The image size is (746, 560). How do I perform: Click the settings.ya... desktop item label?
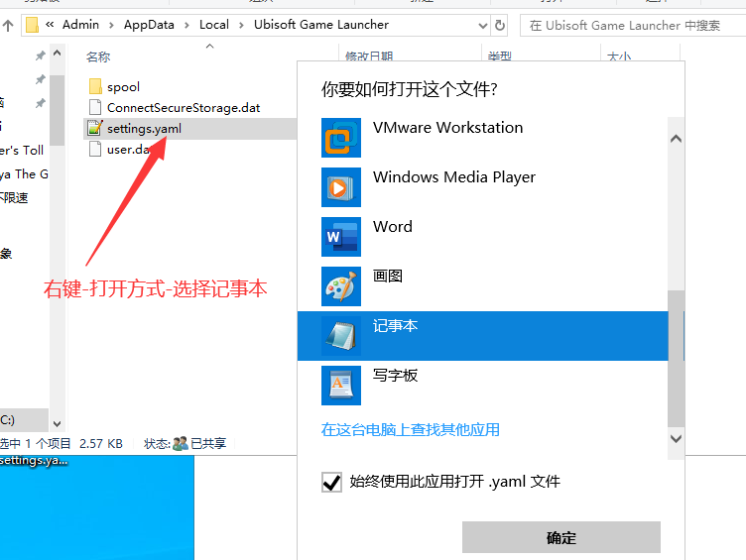[x=34, y=460]
